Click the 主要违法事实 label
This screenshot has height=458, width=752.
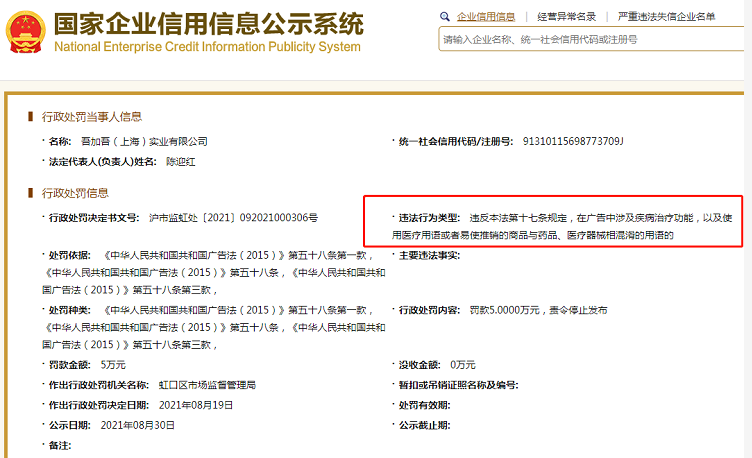429,255
